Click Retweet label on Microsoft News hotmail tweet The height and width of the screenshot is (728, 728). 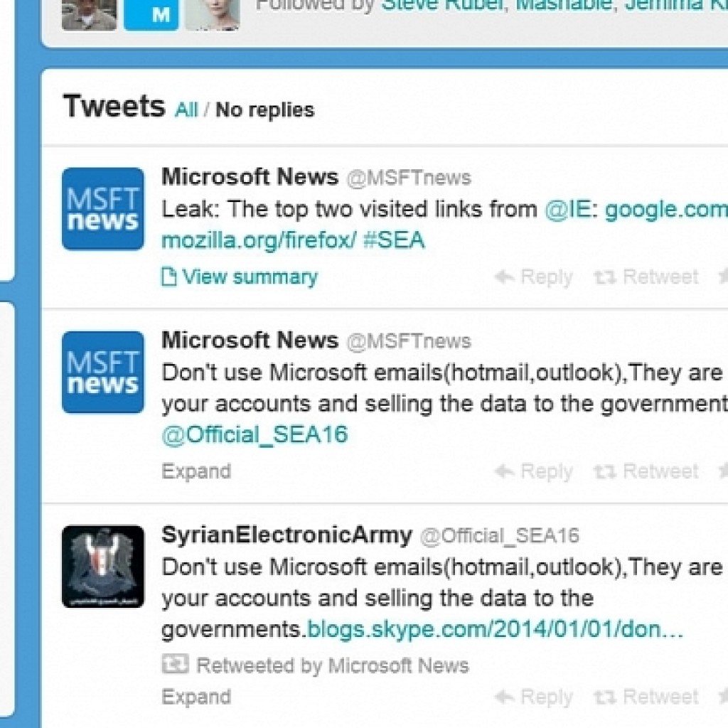(x=660, y=472)
